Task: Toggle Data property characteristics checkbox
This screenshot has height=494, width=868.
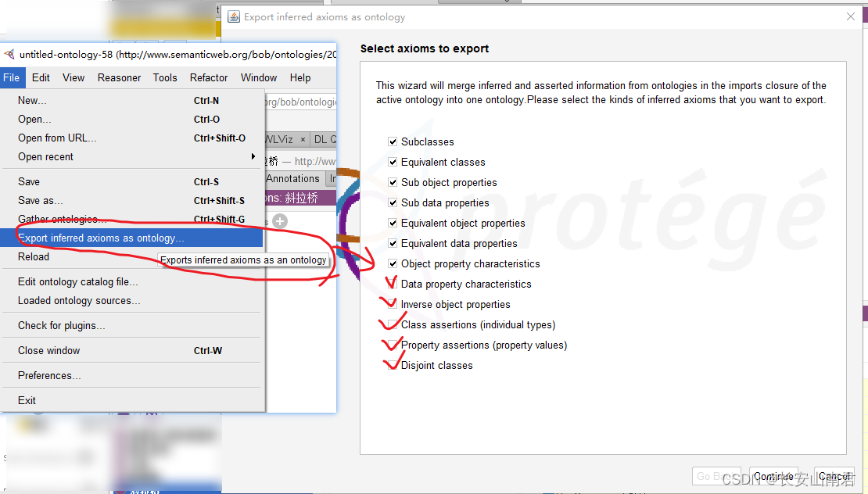Action: tap(393, 284)
